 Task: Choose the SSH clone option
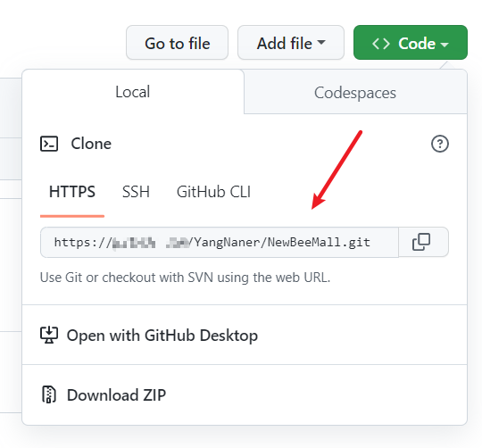(136, 192)
